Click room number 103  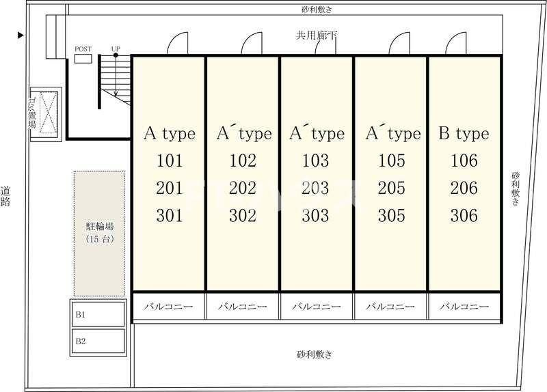(x=315, y=160)
